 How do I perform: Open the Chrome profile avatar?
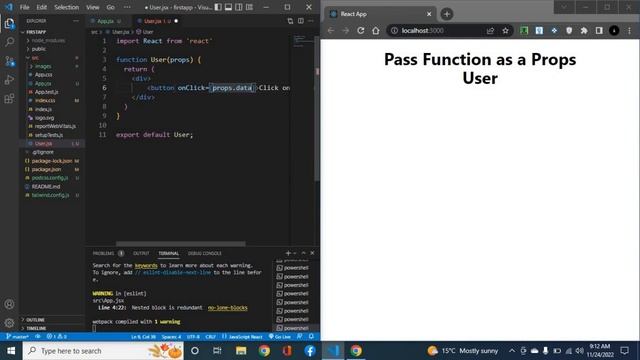pyautogui.click(x=614, y=31)
